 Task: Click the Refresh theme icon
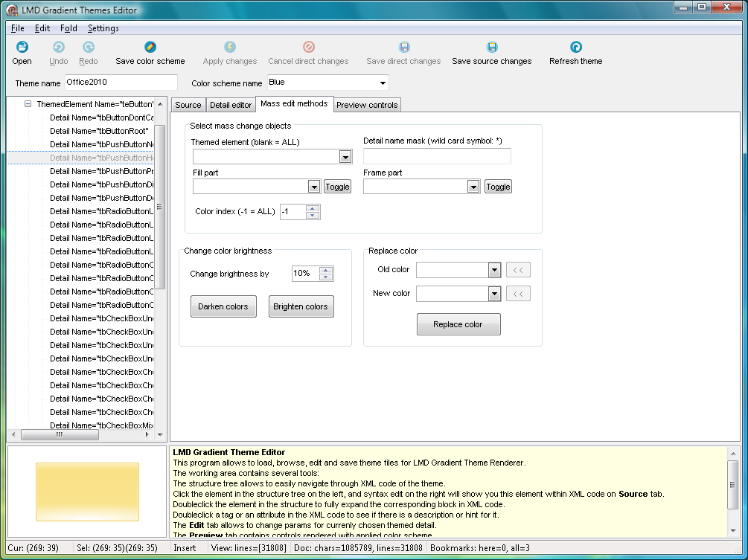pos(576,47)
